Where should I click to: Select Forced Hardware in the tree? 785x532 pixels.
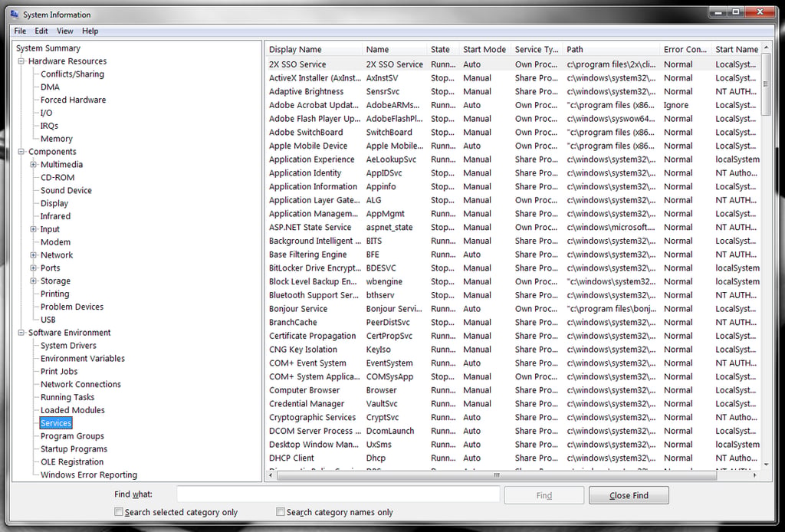73,100
